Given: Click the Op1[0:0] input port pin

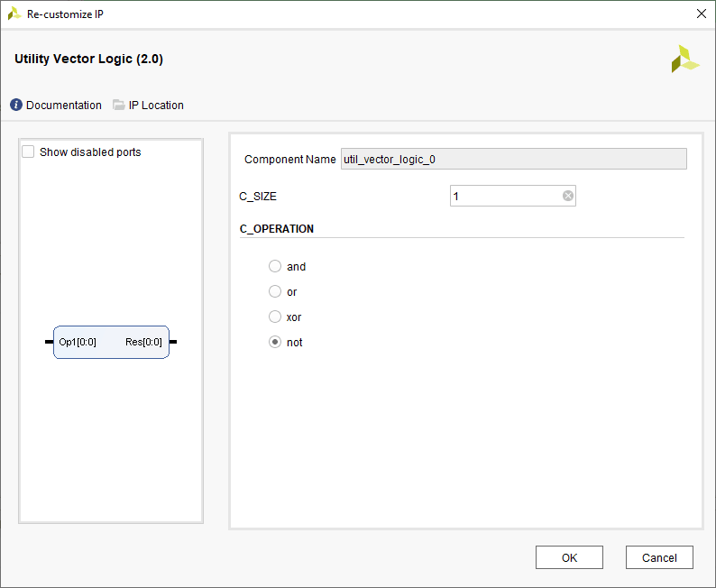Looking at the screenshot, I should coord(49,342).
